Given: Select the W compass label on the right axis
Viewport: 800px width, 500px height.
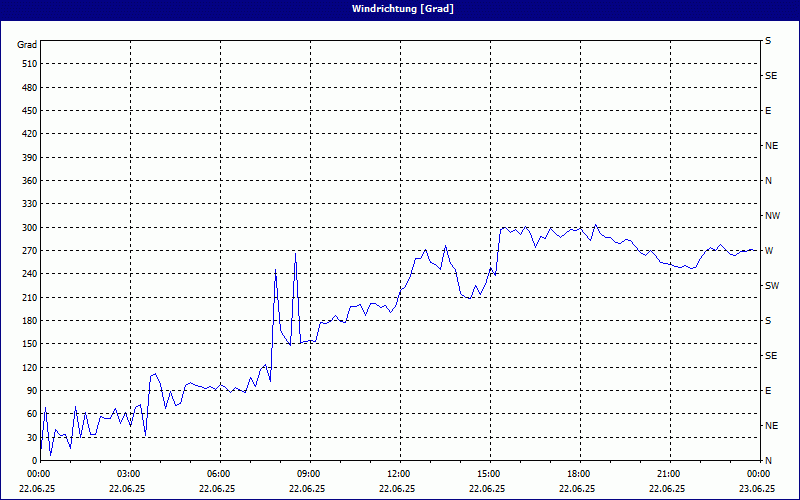Looking at the screenshot, I should 769,251.
